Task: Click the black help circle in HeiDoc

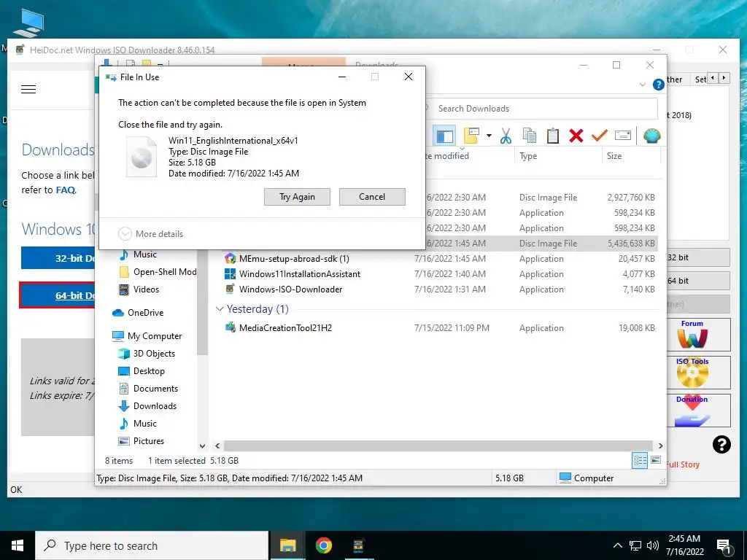Action: [721, 445]
